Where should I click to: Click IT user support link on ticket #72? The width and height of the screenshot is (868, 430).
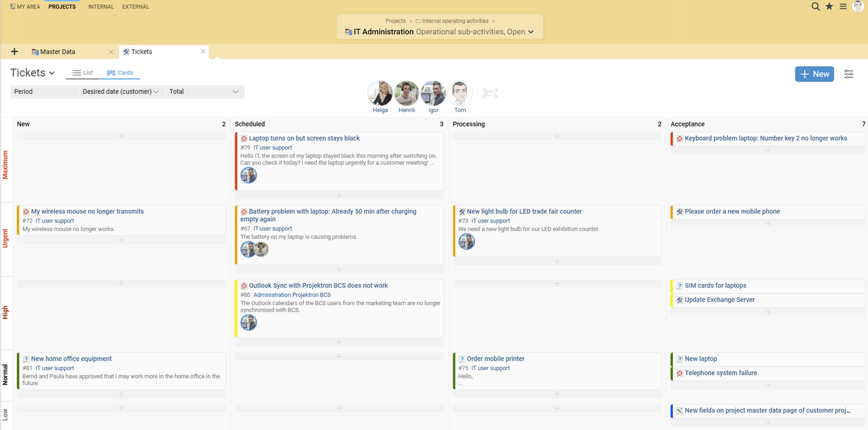[x=55, y=221]
